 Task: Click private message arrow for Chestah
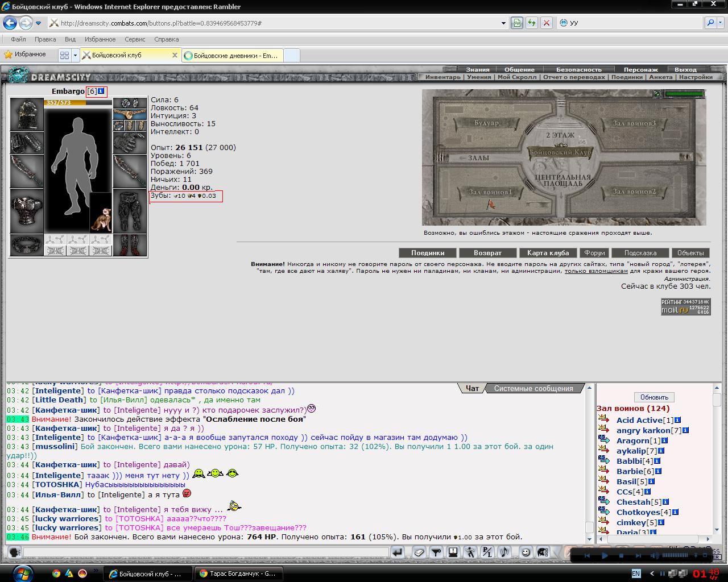[x=604, y=501]
